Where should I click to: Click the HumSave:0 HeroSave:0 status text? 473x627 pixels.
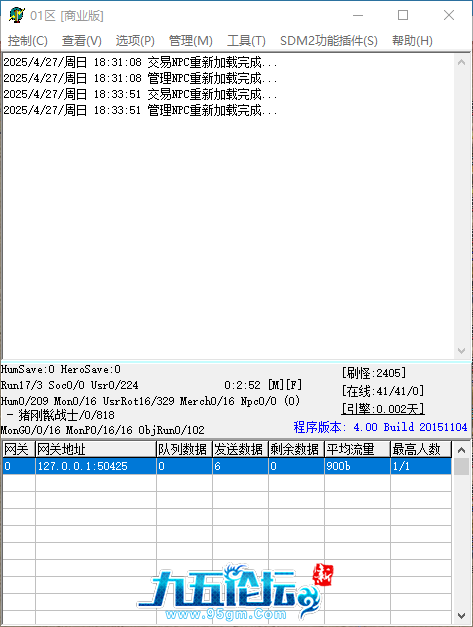click(60, 369)
